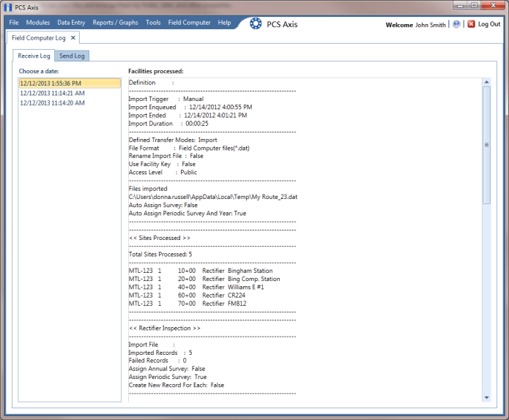Switch to the Send Log tab
The width and height of the screenshot is (509, 420).
click(x=72, y=56)
